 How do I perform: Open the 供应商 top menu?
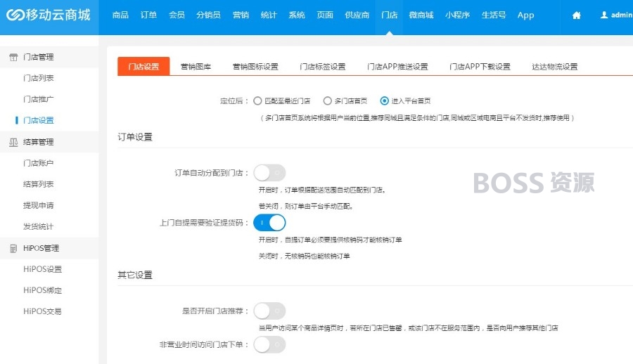(357, 15)
